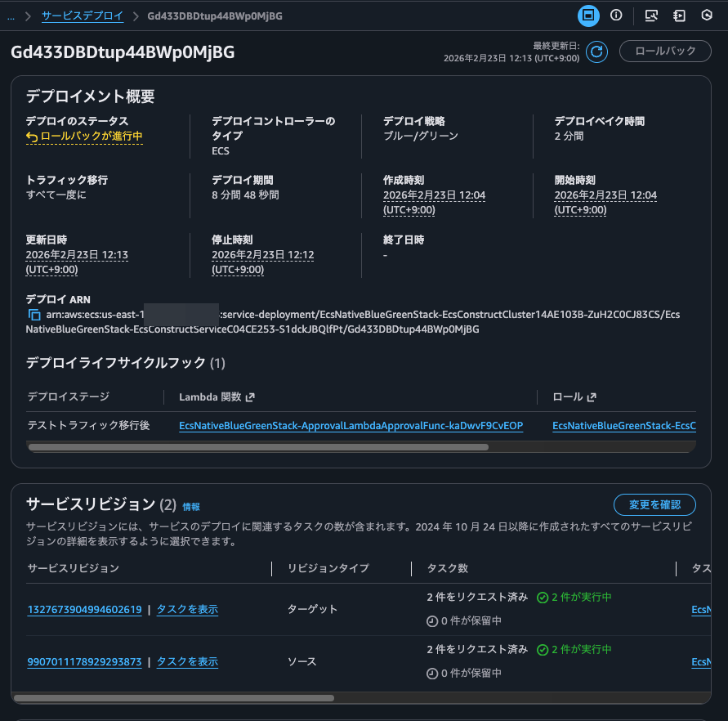
Task: Toggle the blue panel layout icon
Action: [588, 15]
